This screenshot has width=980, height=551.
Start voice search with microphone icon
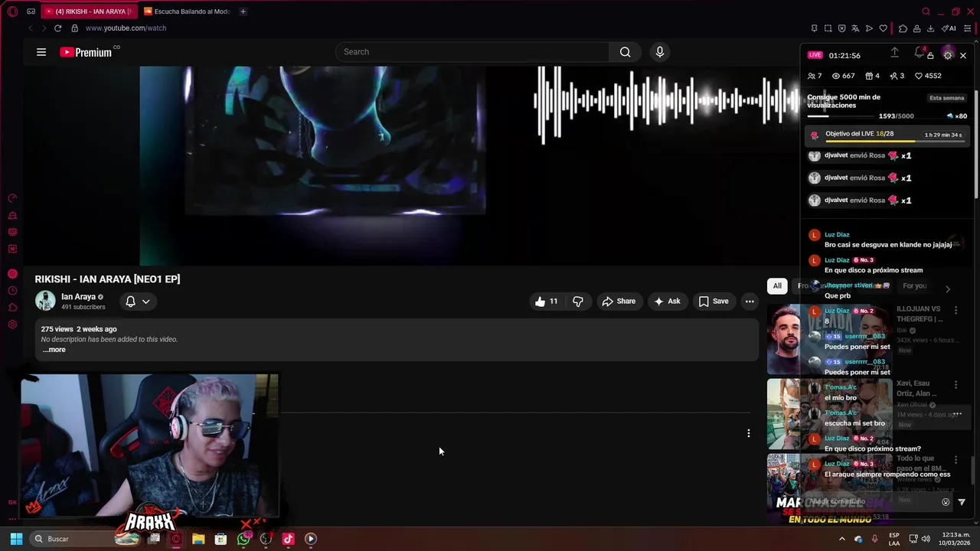coord(660,52)
